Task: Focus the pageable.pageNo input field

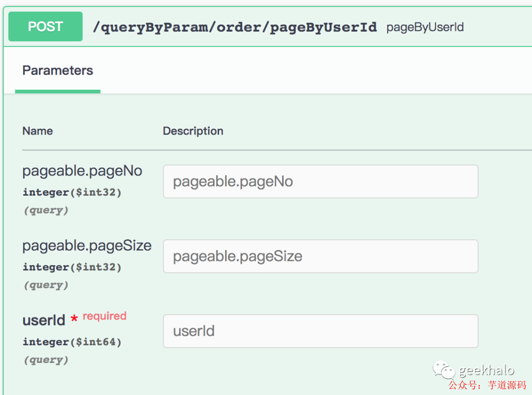Action: click(x=321, y=181)
